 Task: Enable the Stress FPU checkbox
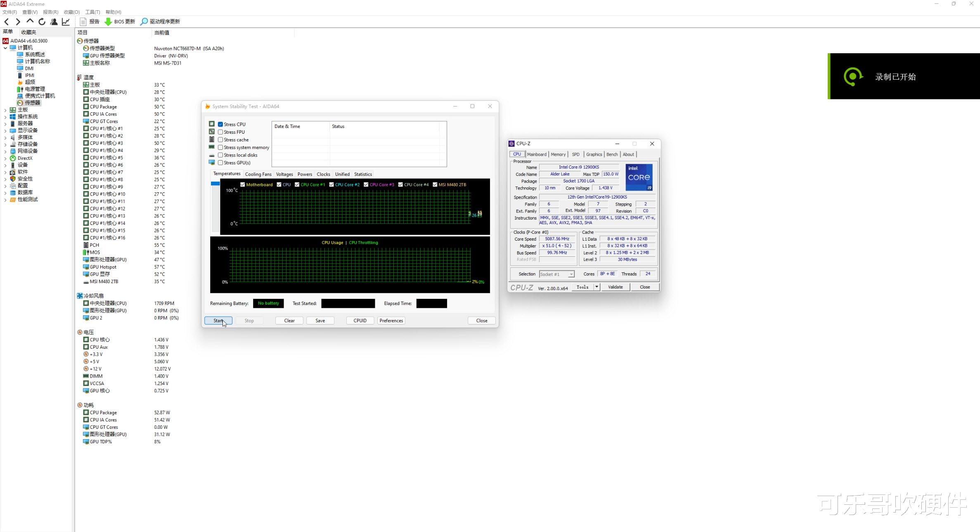click(220, 132)
